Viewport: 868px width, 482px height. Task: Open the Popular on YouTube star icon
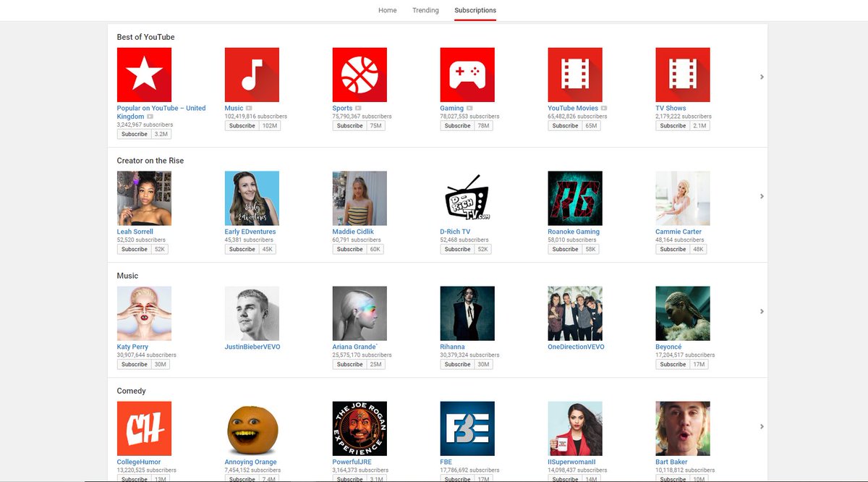click(144, 75)
